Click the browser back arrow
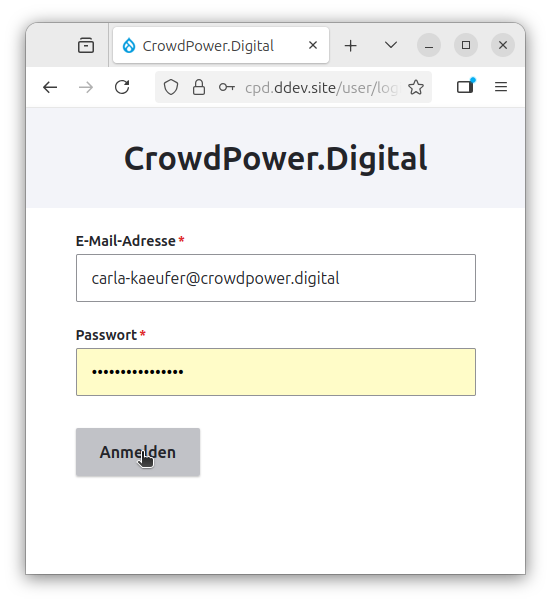 coord(50,88)
